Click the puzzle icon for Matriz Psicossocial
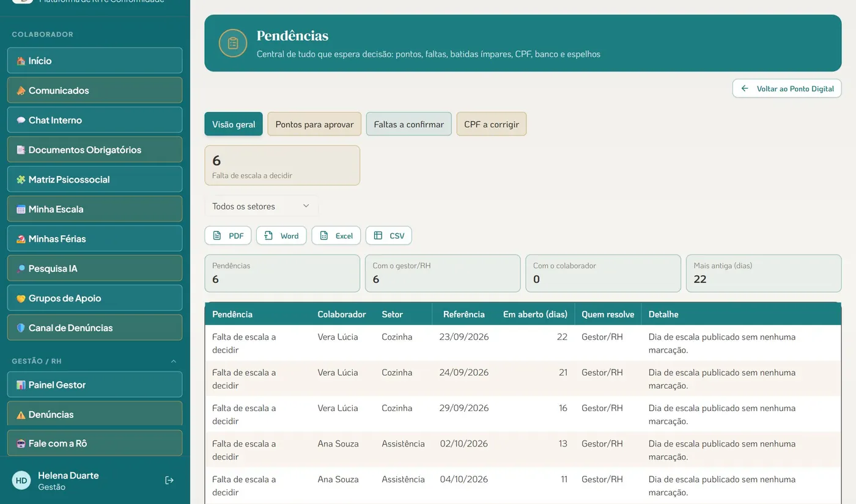Image resolution: width=856 pixels, height=504 pixels. (21, 180)
